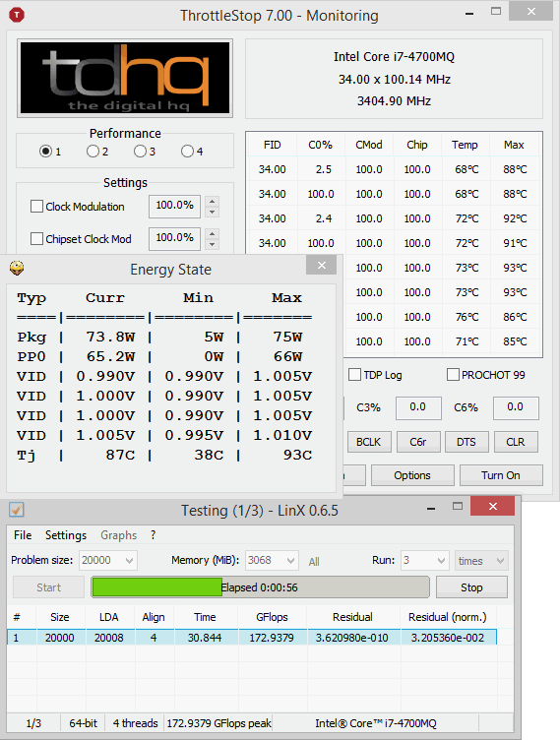
Task: Open ThrottleStop Options
Action: [412, 475]
